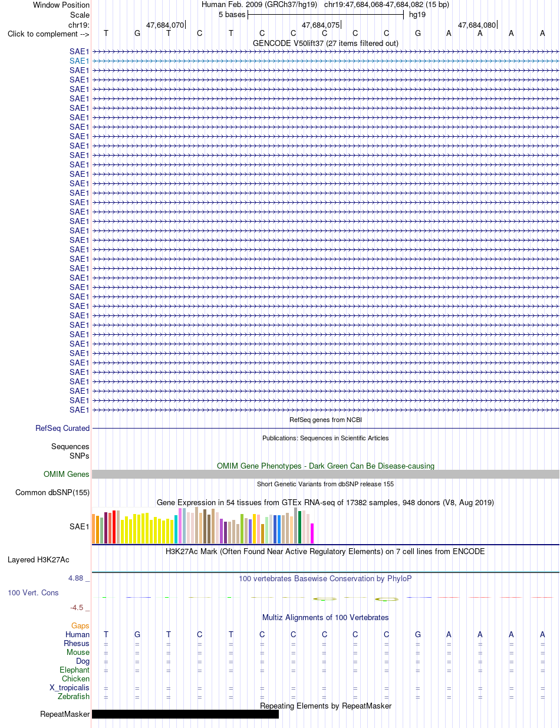The image size is (560, 728).
Task: Click the magenta last bar in GTEx chart
Action: coord(312,533)
